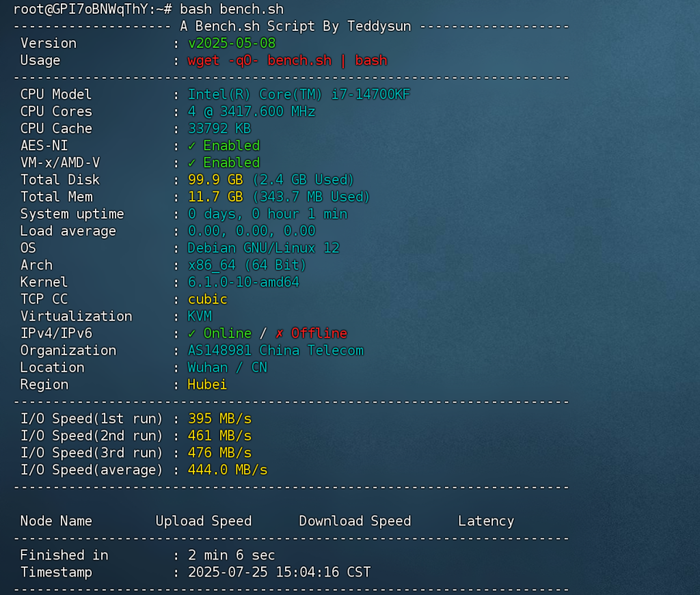The height and width of the screenshot is (595, 700).
Task: Click the 'System uptime' label
Action: [x=72, y=214]
